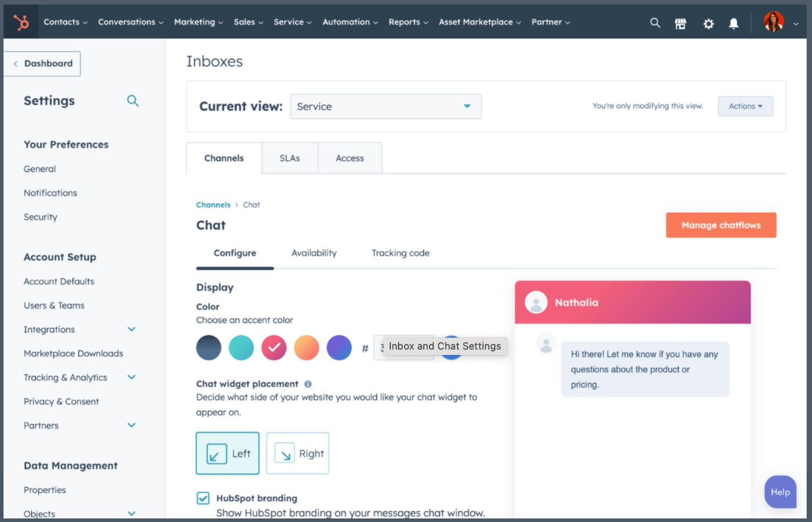The width and height of the screenshot is (812, 522).
Task: Click the user profile avatar
Action: point(774,22)
